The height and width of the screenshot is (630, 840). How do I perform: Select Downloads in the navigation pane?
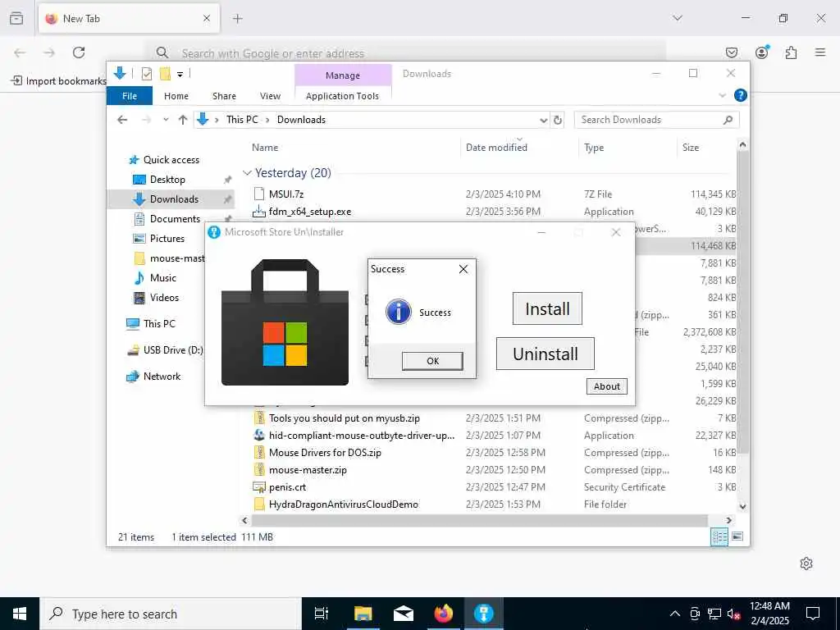pyautogui.click(x=174, y=199)
